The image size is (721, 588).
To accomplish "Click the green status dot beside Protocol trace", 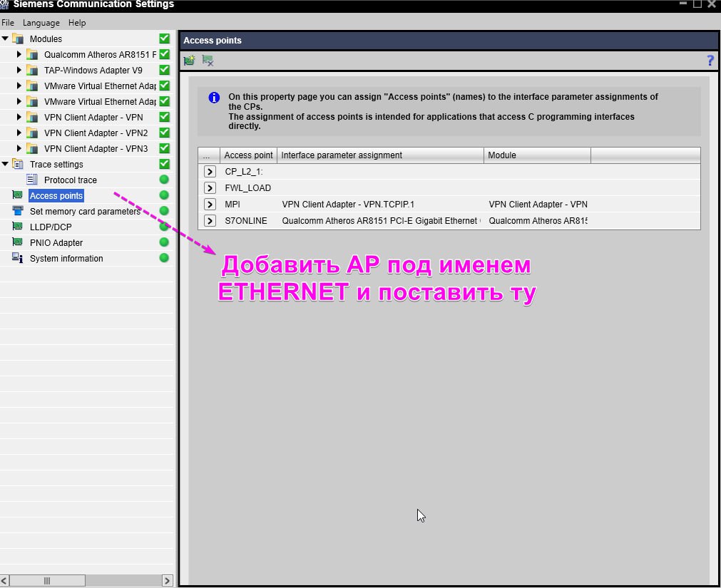I will pos(164,180).
